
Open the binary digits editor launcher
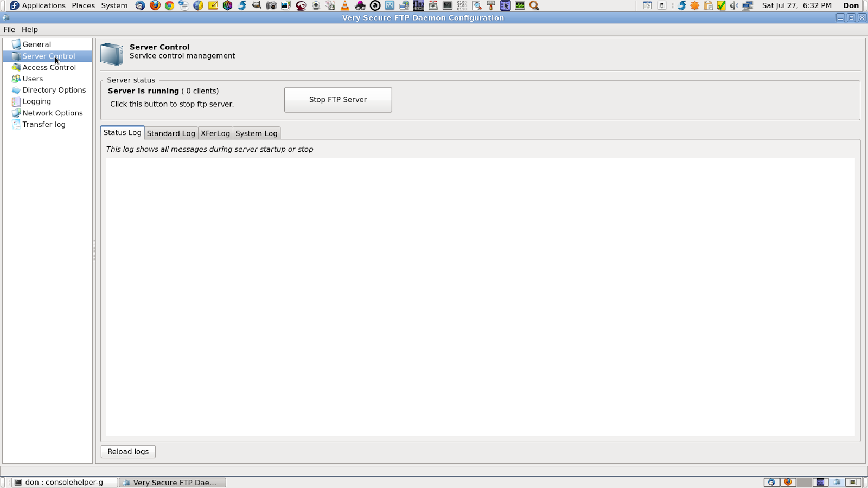462,5
